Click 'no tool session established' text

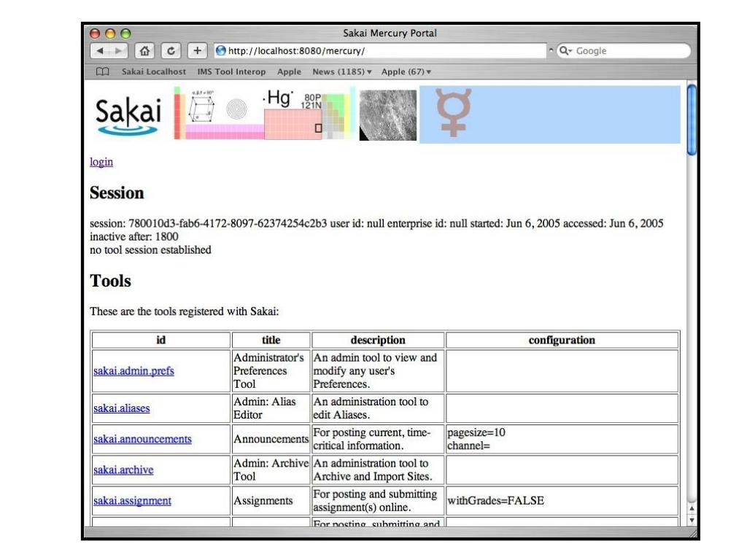(150, 250)
